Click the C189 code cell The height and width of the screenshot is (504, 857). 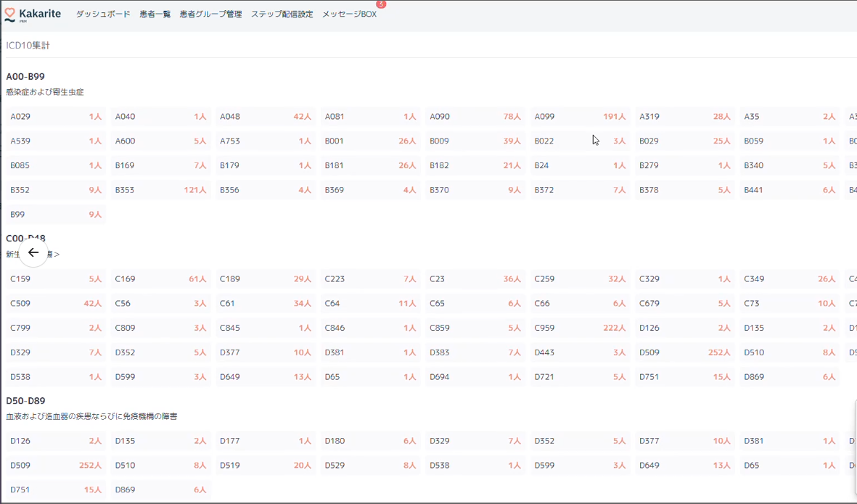266,279
